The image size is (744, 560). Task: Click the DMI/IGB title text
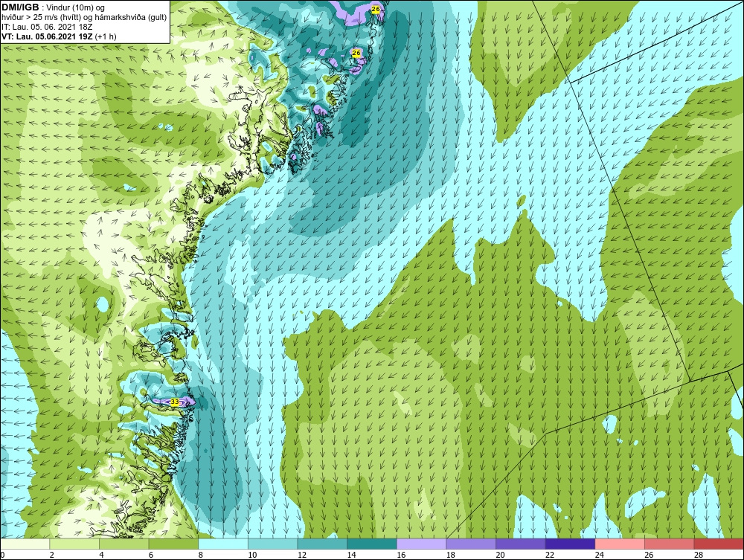[20, 7]
